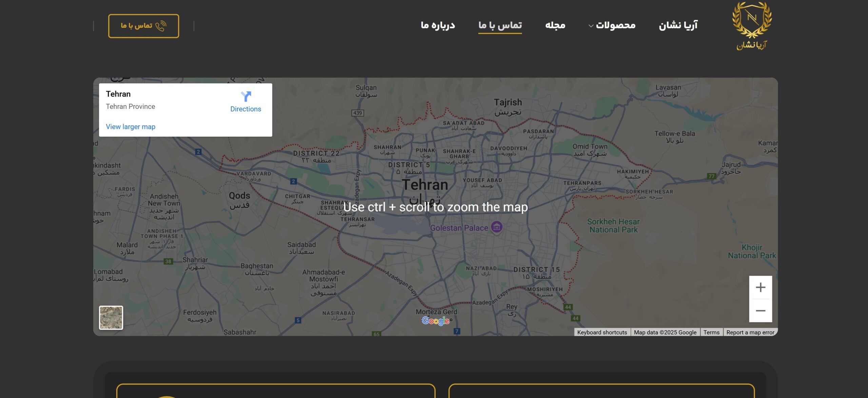This screenshot has width=868, height=398.
Task: Click the gold تماس با ما button
Action: click(143, 26)
